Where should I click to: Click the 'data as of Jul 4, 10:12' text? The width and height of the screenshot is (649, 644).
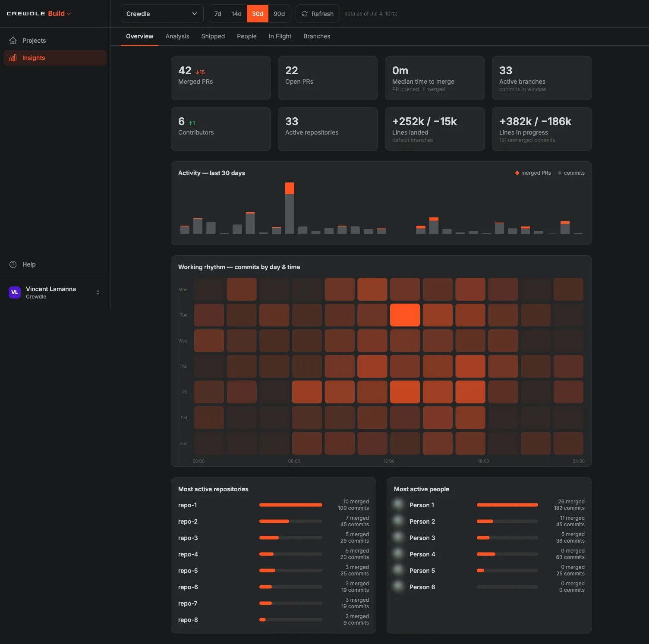click(371, 14)
